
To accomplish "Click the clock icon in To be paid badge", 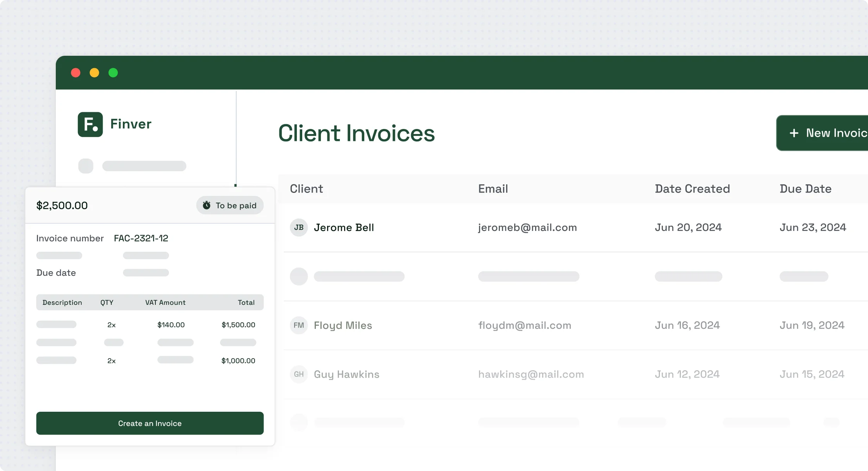I will (207, 205).
